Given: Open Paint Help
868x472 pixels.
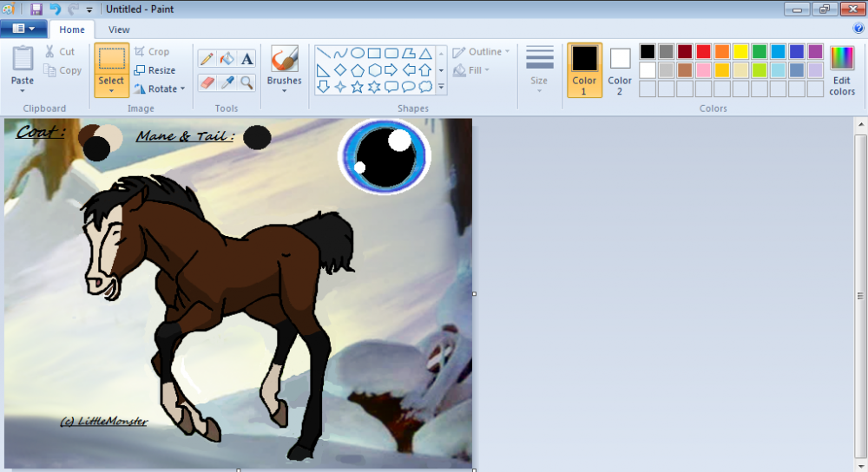Looking at the screenshot, I should (x=858, y=29).
